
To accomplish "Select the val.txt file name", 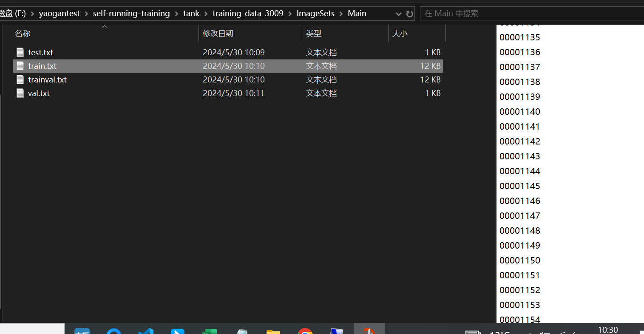I will [x=39, y=93].
